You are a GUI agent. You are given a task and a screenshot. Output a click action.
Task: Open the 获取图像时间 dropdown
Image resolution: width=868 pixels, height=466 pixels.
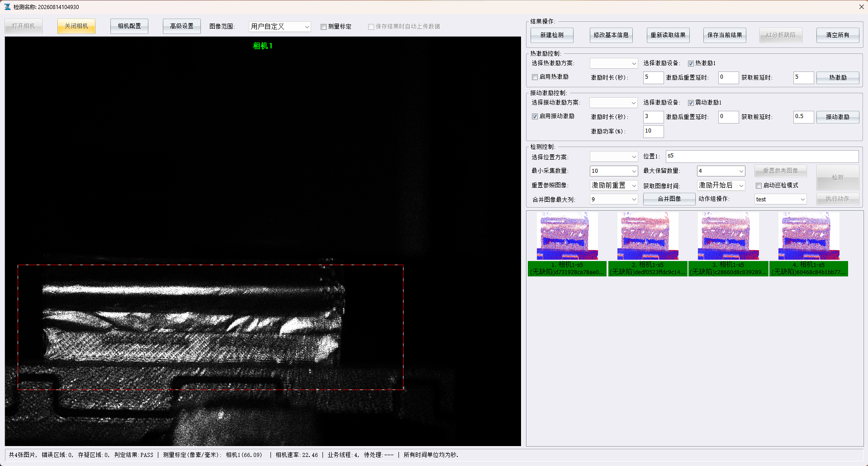point(721,185)
